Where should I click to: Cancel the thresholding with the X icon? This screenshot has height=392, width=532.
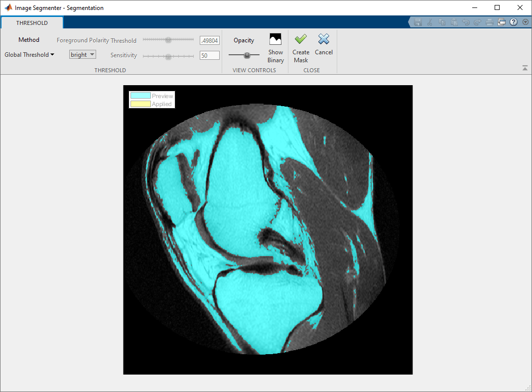click(324, 39)
